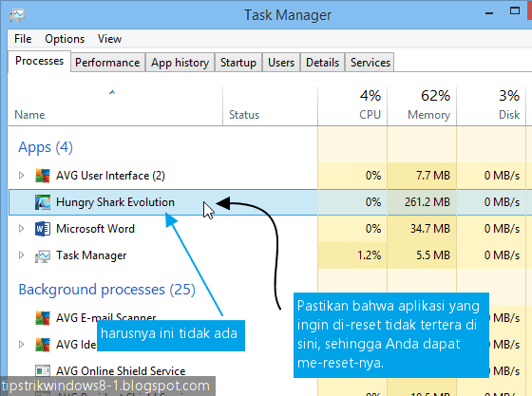Click the AVG E-mail Scanner icon

tap(43, 318)
